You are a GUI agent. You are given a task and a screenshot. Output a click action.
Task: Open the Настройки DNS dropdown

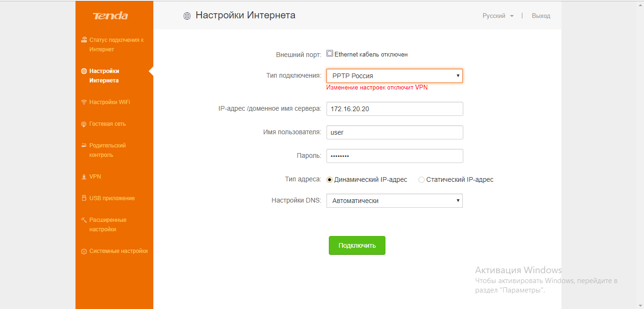coord(394,201)
